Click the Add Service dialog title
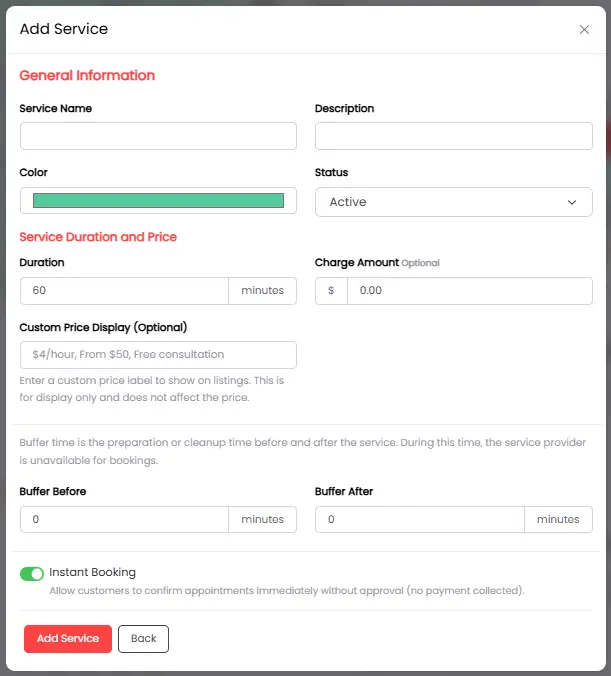Viewport: 611px width, 676px height. point(64,29)
